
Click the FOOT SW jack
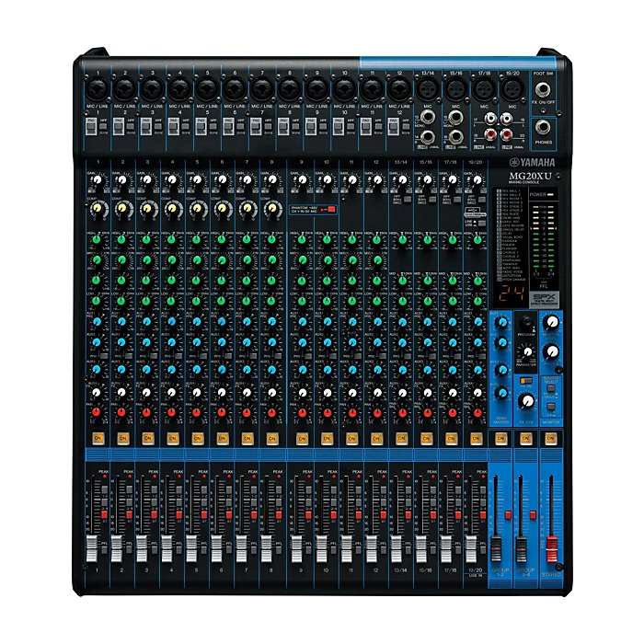(x=543, y=89)
